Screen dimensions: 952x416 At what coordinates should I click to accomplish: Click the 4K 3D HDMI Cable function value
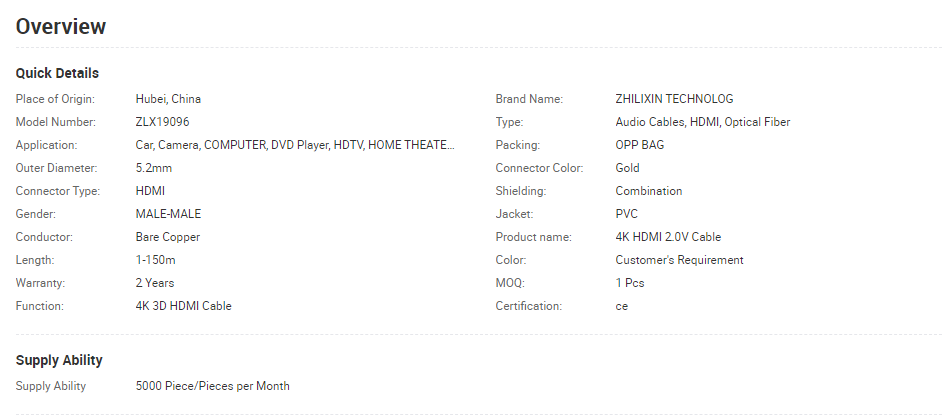point(183,306)
